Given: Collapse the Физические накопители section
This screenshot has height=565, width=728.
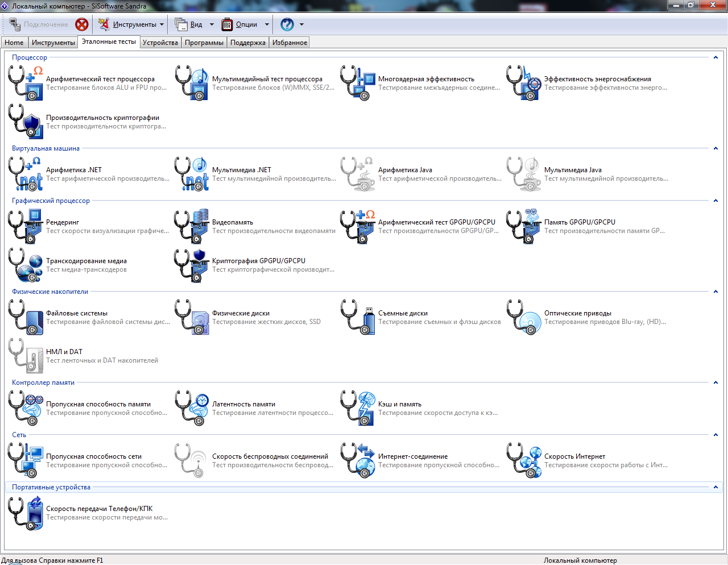Looking at the screenshot, I should pyautogui.click(x=715, y=292).
